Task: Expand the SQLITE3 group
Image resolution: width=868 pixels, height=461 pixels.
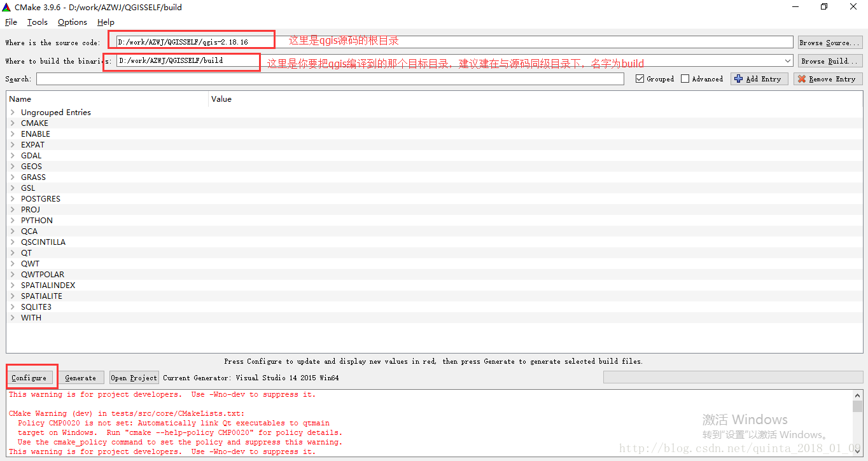Action: click(13, 307)
